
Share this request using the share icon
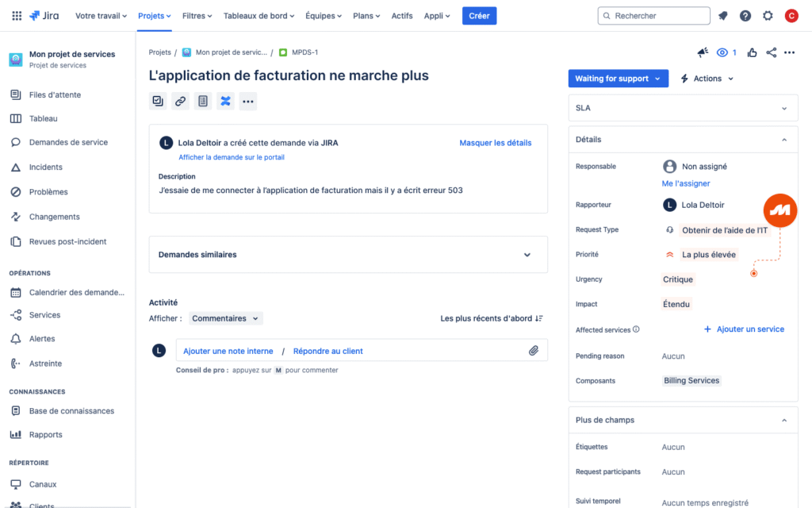click(x=771, y=52)
